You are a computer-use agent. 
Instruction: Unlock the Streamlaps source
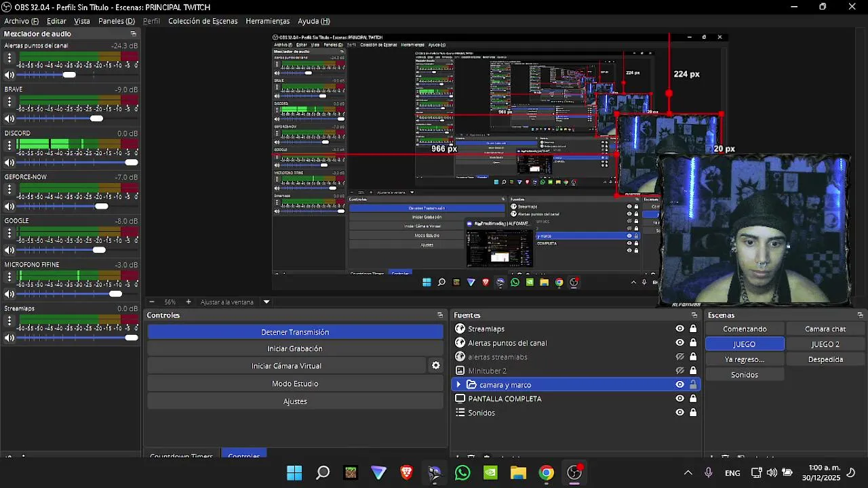tap(693, 329)
